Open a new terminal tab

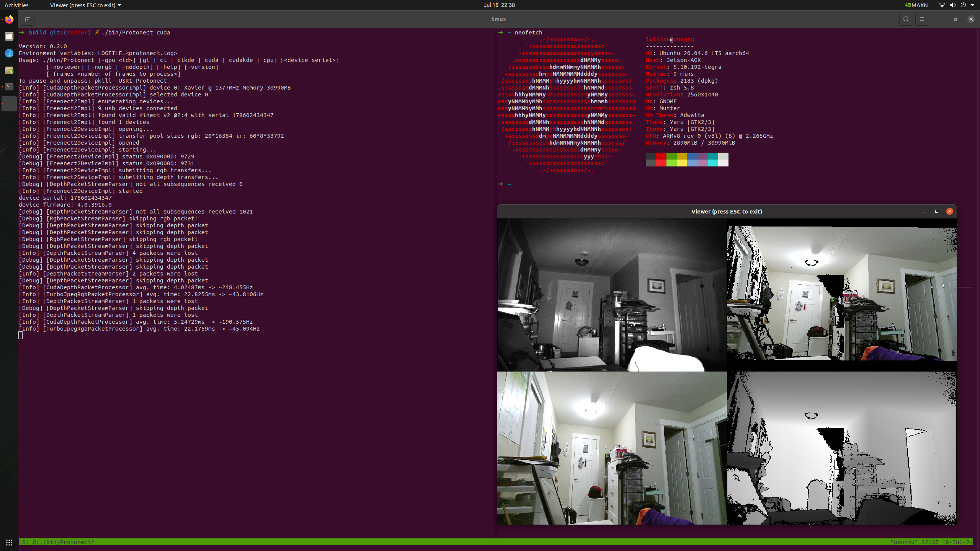click(x=28, y=19)
